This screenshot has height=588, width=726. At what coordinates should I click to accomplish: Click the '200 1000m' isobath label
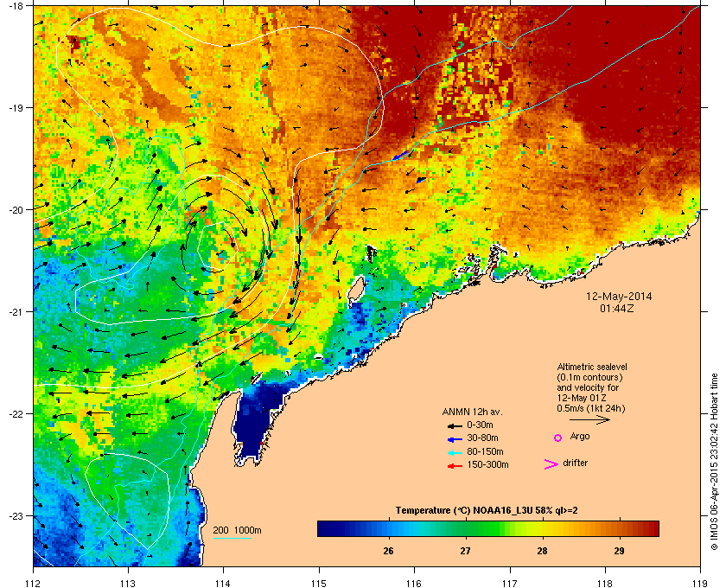[x=237, y=531]
